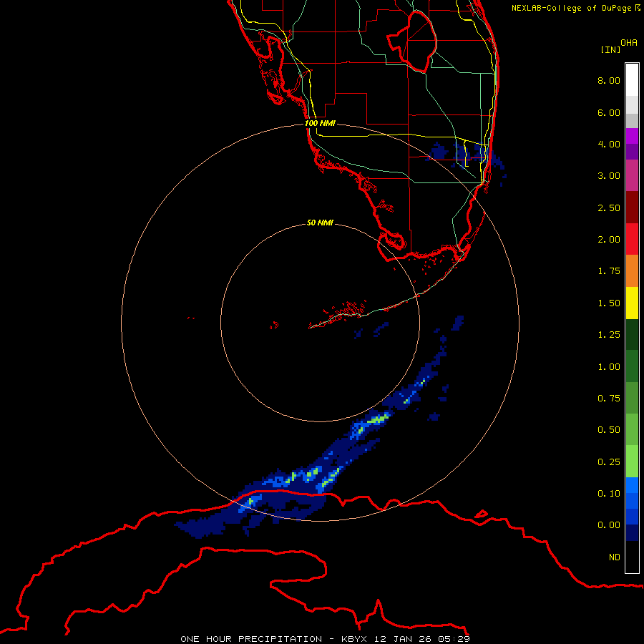Click the 8.00 legend value
The height and width of the screenshot is (644, 644).
[x=609, y=80]
